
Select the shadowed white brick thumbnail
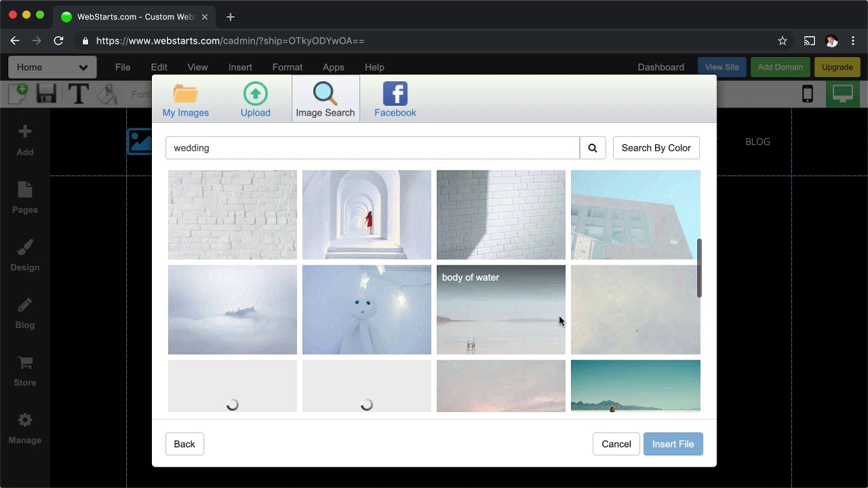coord(501,215)
